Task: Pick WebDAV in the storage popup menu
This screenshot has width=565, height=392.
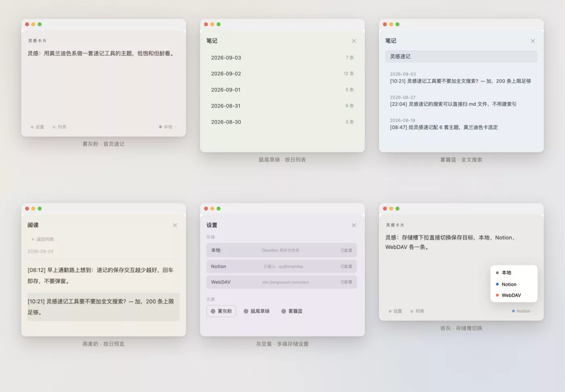Action: (x=514, y=295)
